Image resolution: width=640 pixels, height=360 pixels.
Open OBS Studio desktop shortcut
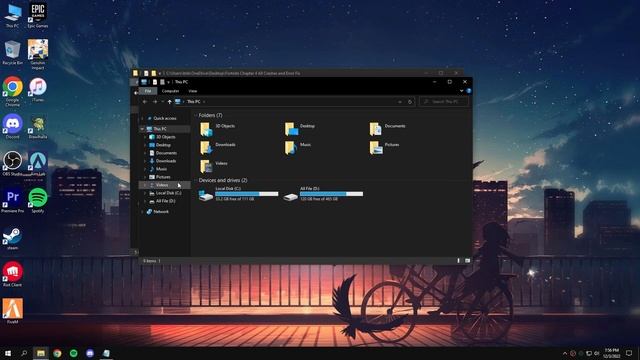click(x=13, y=163)
